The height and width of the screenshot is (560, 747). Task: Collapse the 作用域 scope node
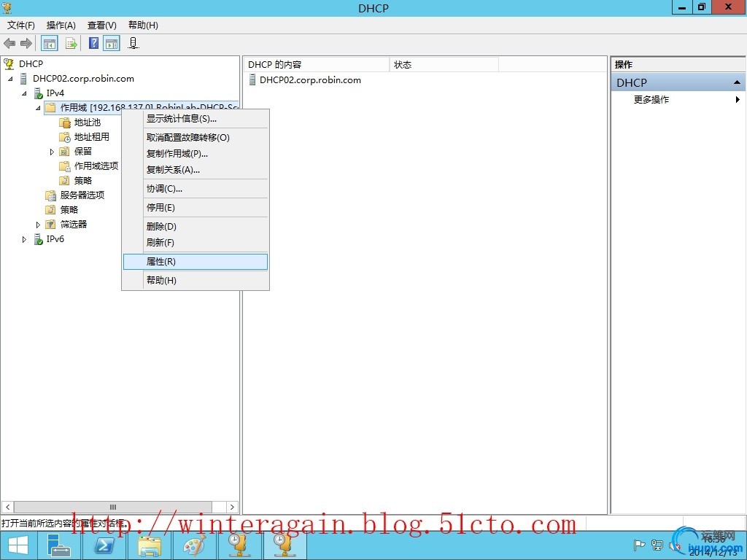click(38, 108)
